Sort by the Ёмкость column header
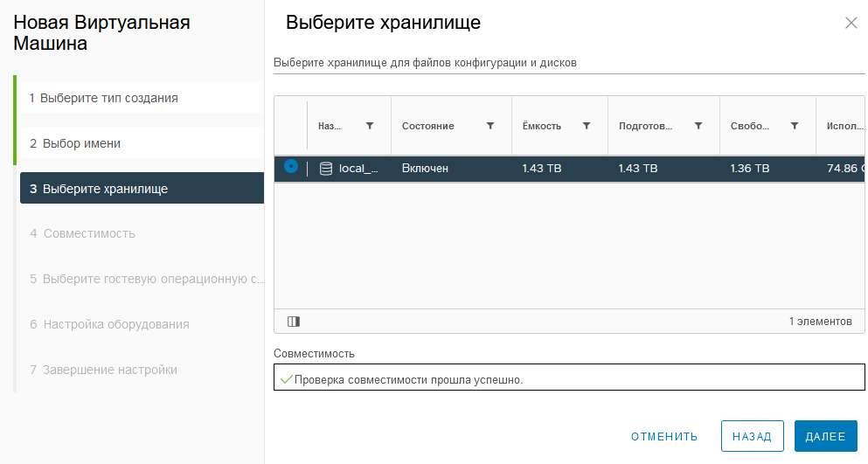The height and width of the screenshot is (464, 868). 542,126
